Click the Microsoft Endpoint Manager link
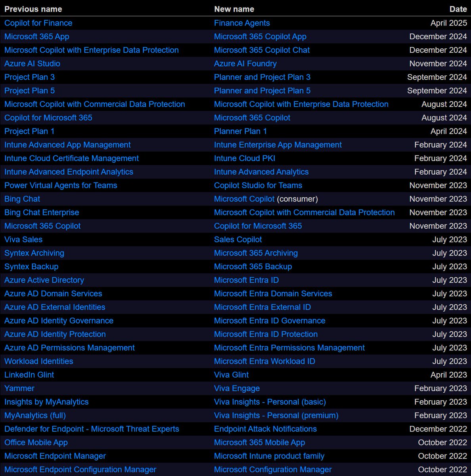Viewport: 471px width, 476px height. pyautogui.click(x=55, y=456)
